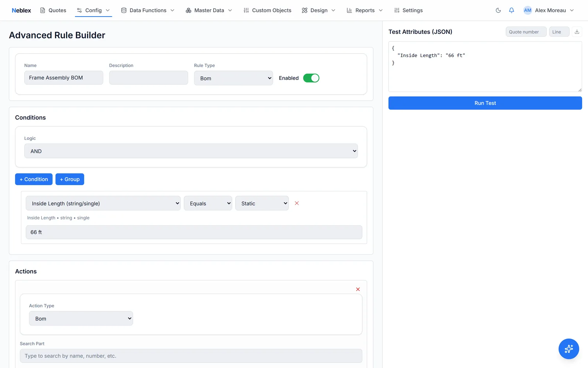This screenshot has height=368, width=588.
Task: Go to Custom Objects page
Action: 267,10
